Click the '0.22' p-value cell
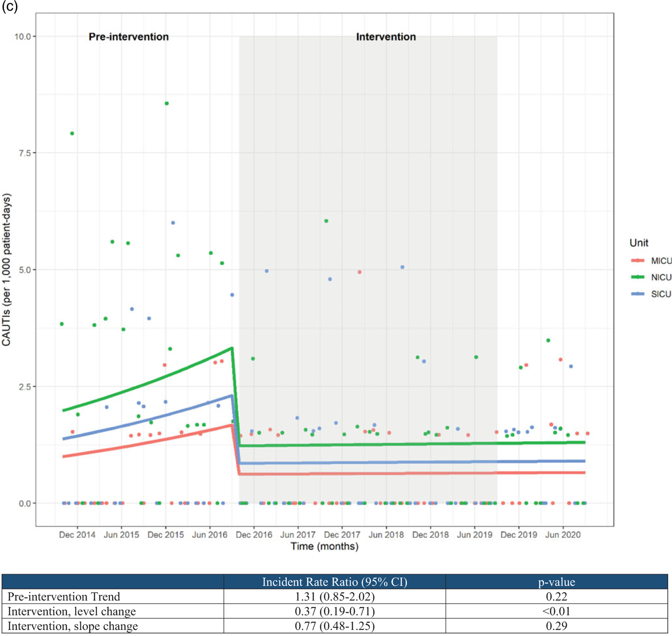The width and height of the screenshot is (672, 636). tap(556, 596)
